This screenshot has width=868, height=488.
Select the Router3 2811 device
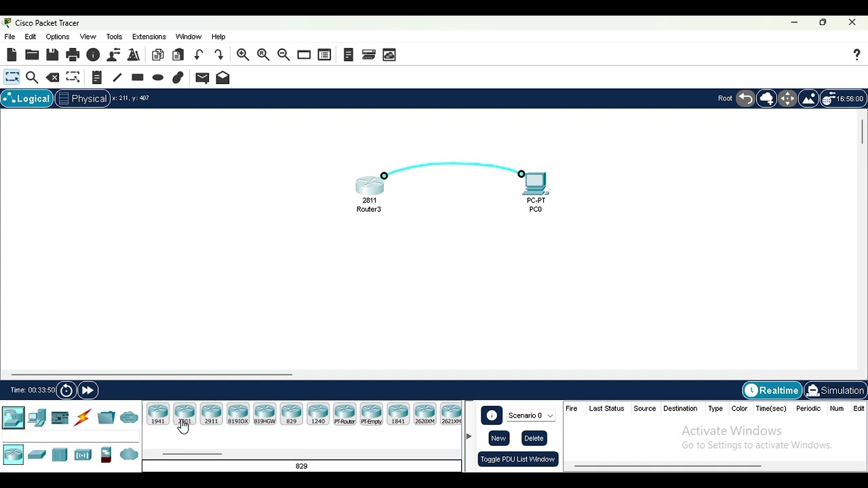370,186
